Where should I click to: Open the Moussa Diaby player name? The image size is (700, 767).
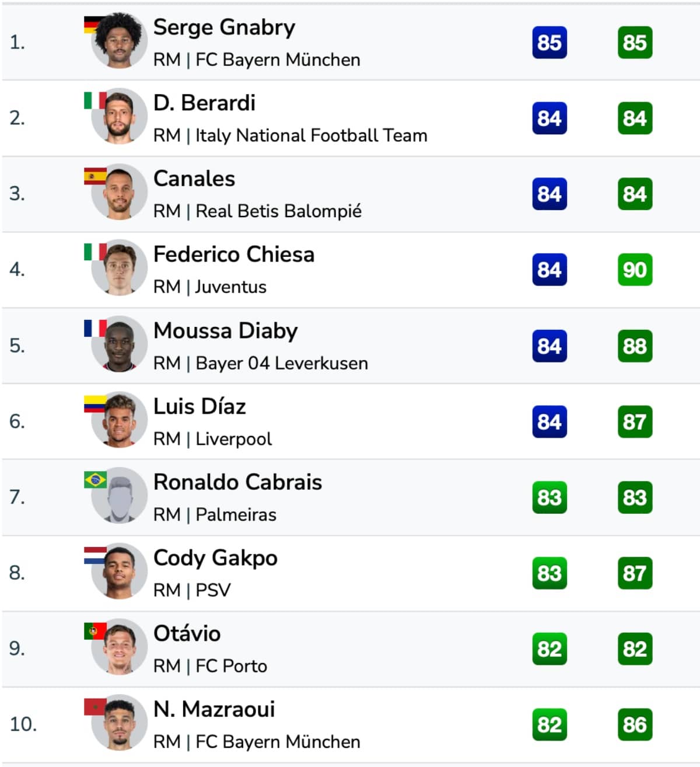[226, 331]
